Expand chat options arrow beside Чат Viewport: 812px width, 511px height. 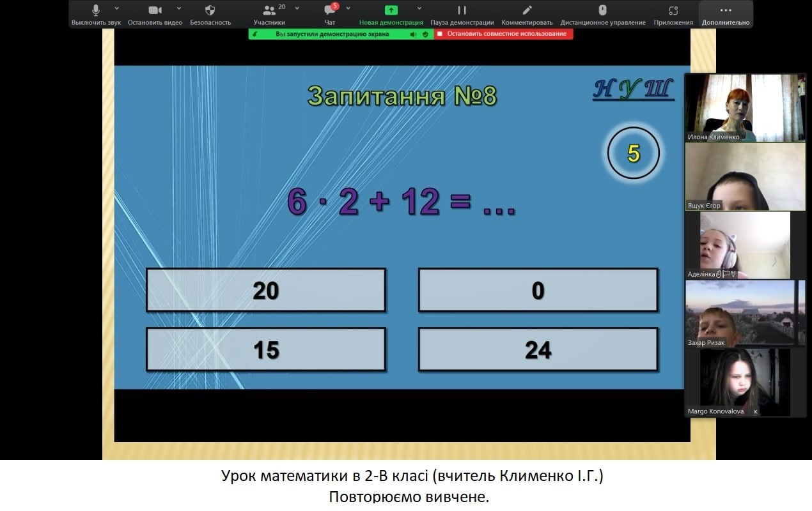coord(348,8)
